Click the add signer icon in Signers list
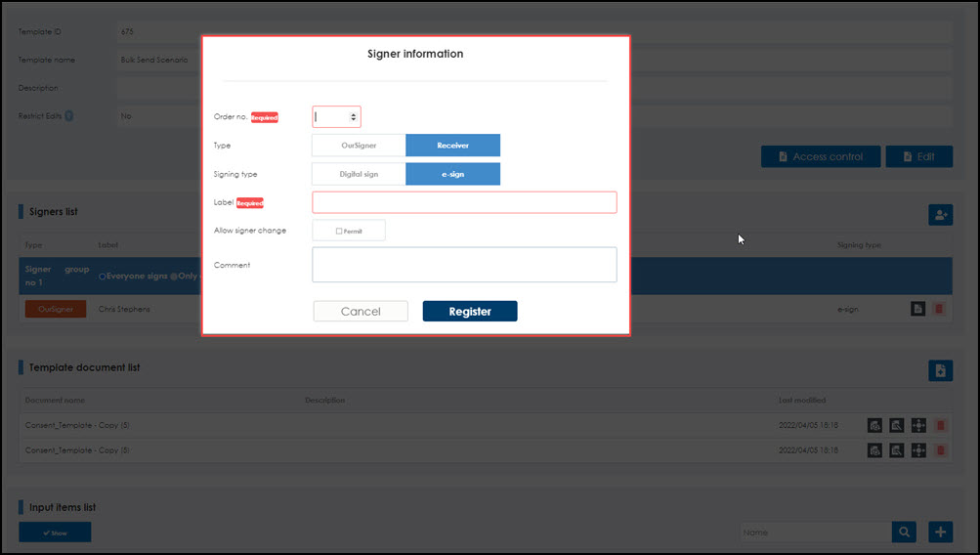 coord(940,215)
